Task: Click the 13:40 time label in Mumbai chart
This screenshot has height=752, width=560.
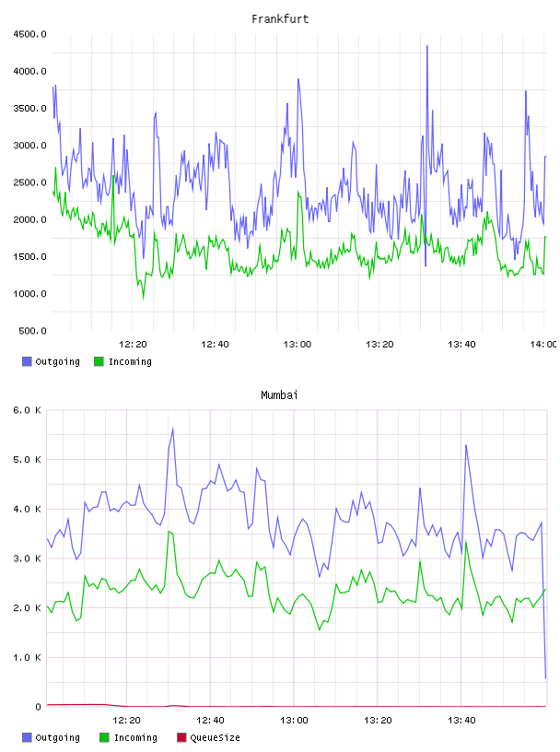Action: pyautogui.click(x=461, y=721)
